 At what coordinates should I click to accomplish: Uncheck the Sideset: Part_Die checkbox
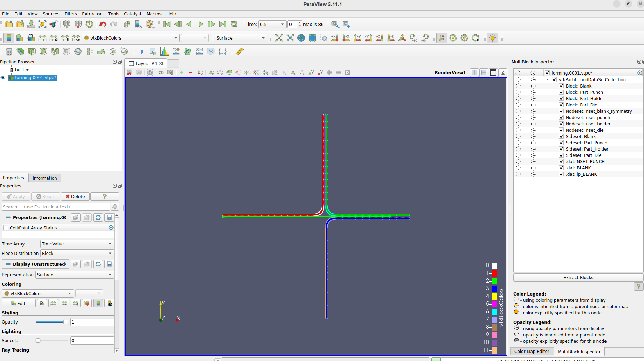[561, 155]
